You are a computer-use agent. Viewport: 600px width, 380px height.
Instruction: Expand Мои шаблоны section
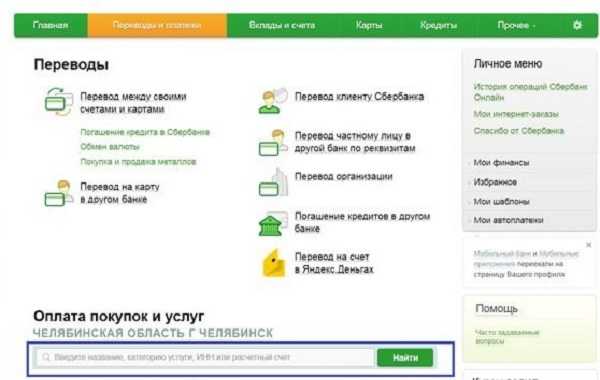(501, 202)
